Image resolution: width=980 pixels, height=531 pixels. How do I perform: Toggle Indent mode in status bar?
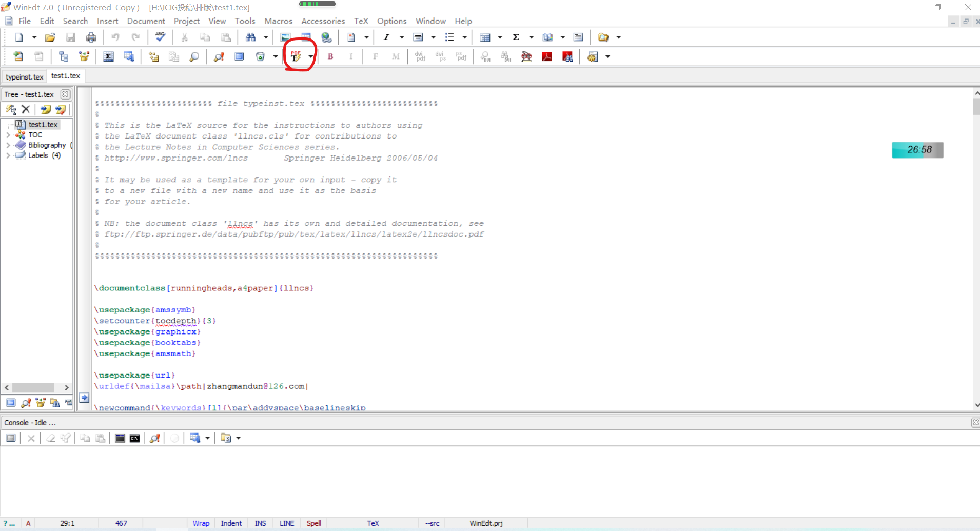point(231,523)
